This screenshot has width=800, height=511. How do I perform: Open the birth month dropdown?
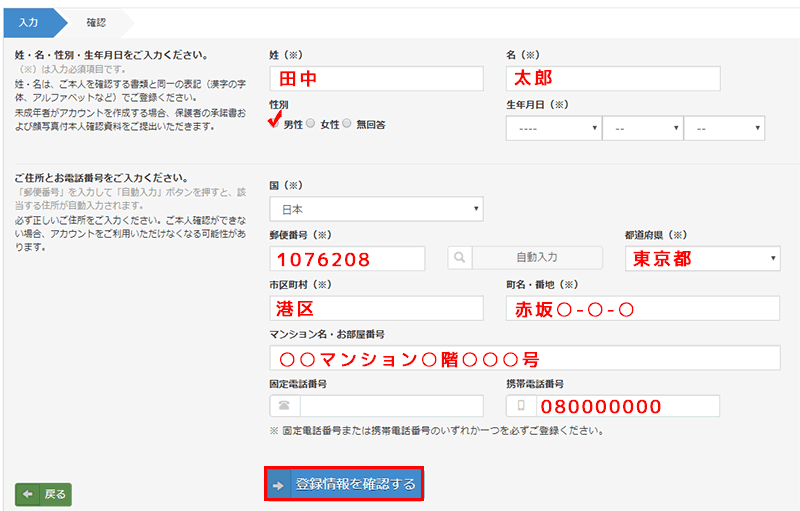[643, 129]
